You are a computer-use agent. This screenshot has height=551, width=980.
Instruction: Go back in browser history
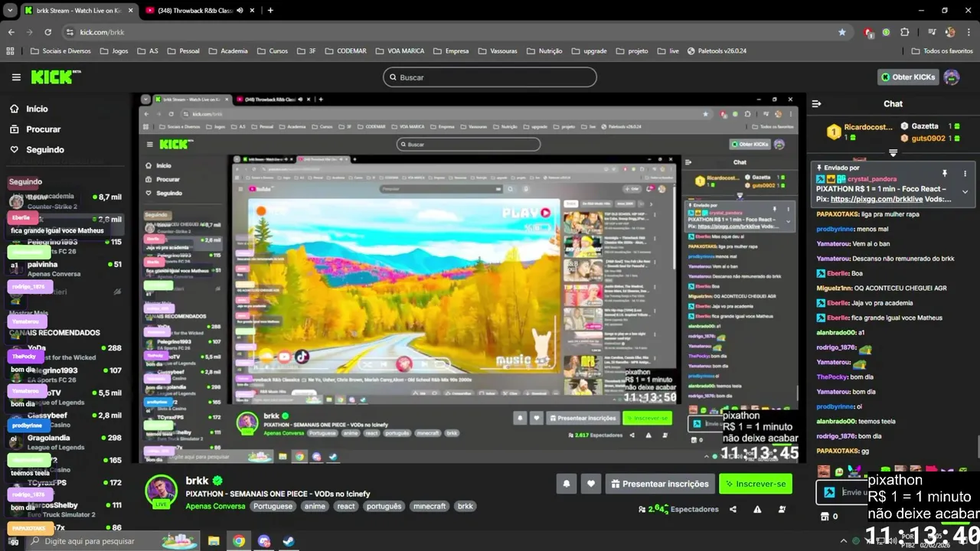[x=11, y=32]
